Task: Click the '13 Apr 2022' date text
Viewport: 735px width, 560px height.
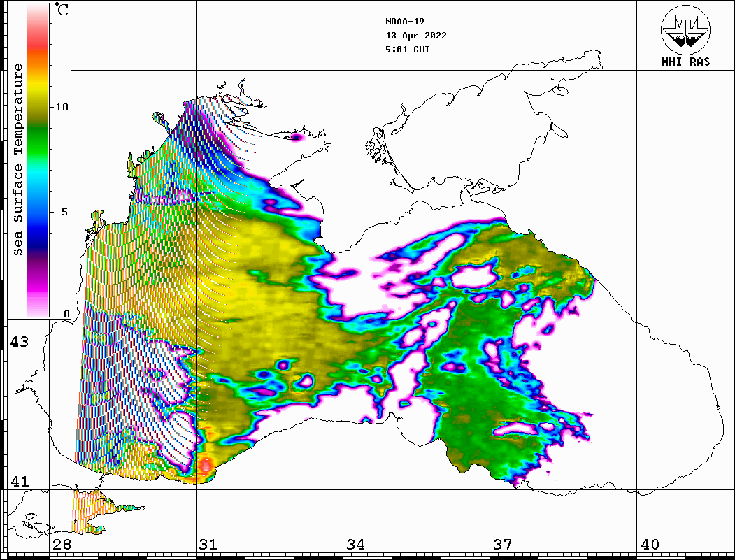Action: (x=416, y=36)
